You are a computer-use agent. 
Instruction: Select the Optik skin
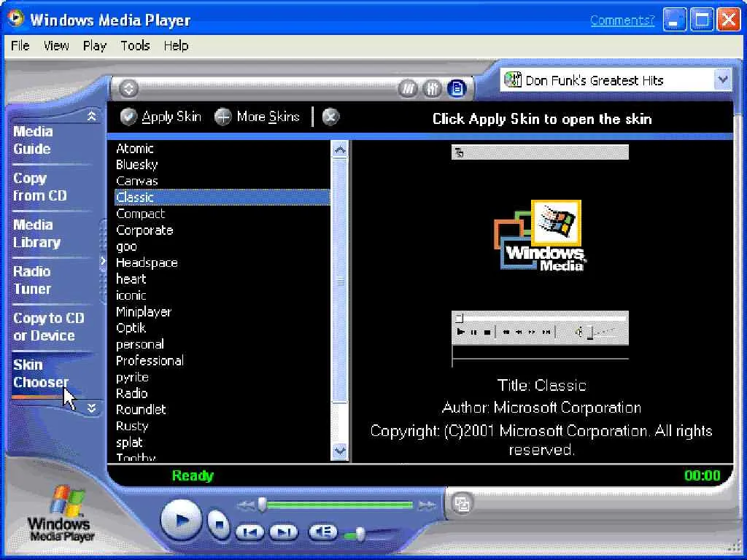pyautogui.click(x=222, y=327)
